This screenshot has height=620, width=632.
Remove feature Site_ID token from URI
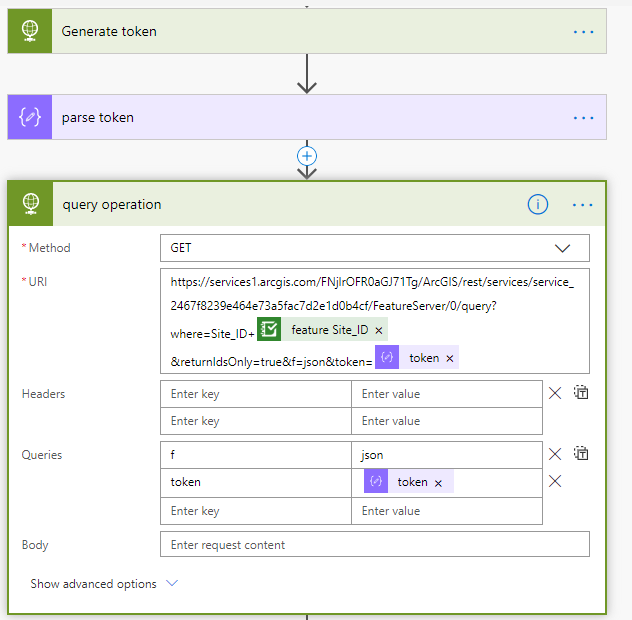(379, 330)
